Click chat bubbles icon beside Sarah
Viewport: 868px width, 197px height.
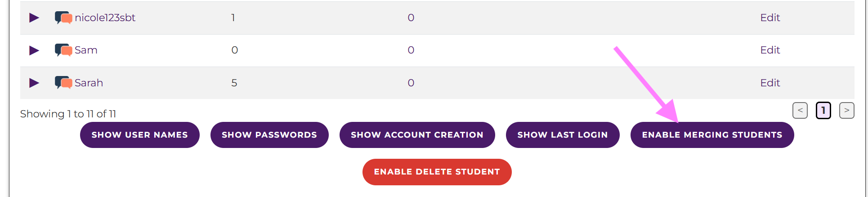tap(63, 83)
